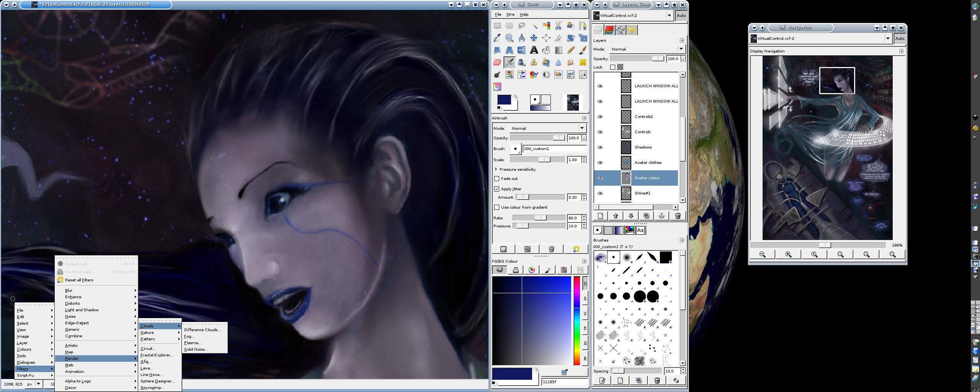This screenshot has width=980, height=392.
Task: Select the Zoom magnifier tool
Action: pos(509,38)
